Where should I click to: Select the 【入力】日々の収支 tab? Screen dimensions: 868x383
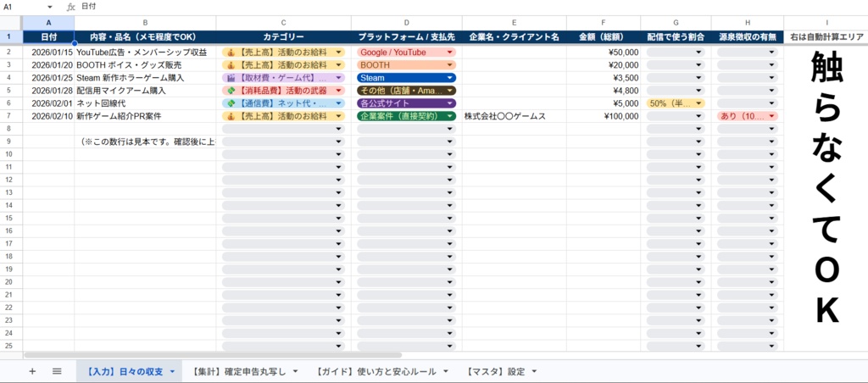124,371
